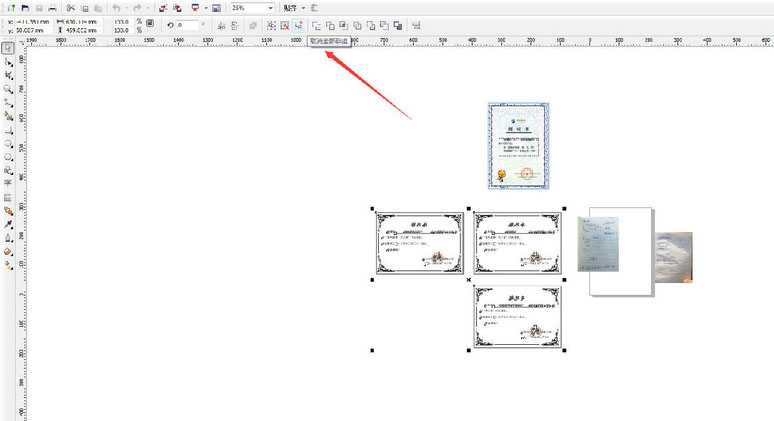Click the rotation angle input field
774x421 pixels.
click(187, 24)
